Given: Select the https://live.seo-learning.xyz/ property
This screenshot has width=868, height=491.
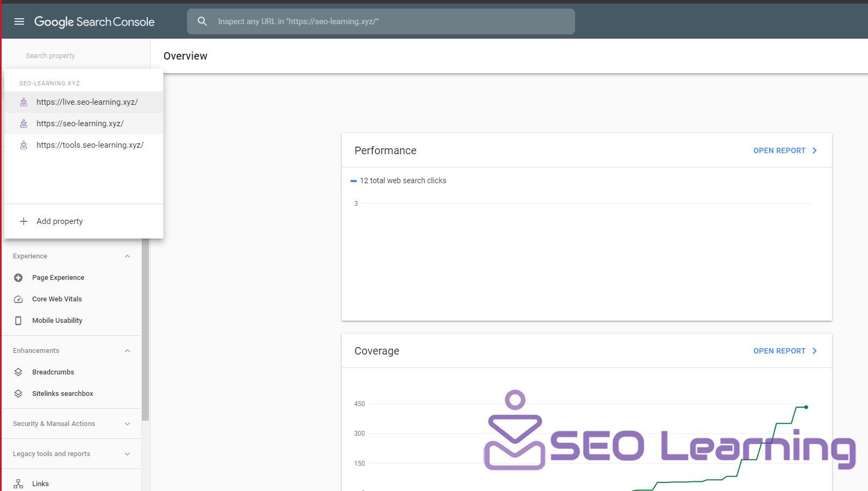Looking at the screenshot, I should click(84, 102).
